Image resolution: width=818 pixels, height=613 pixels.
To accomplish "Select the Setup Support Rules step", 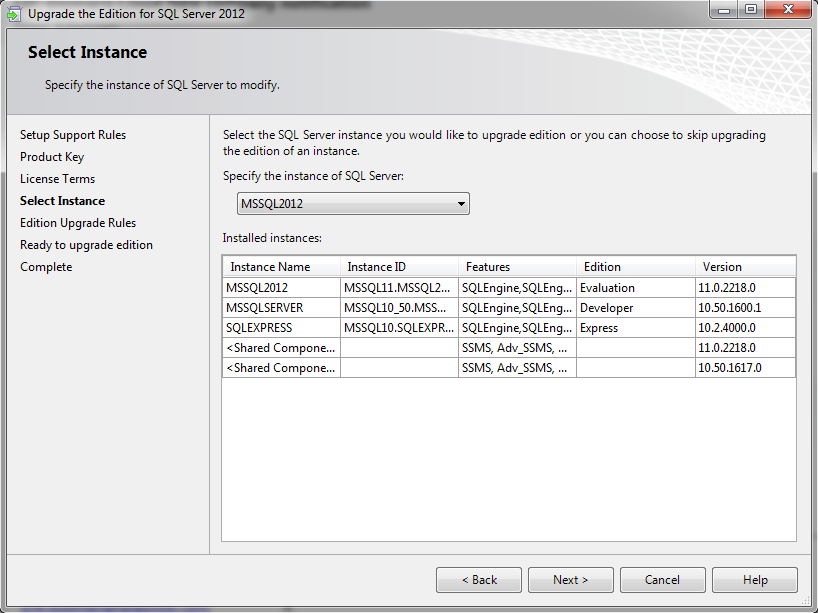I will [x=73, y=135].
